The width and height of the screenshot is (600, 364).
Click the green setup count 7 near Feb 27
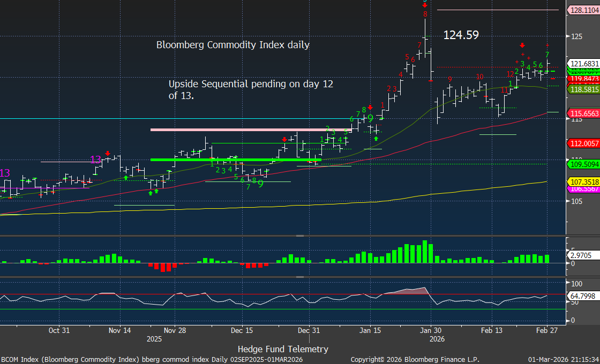click(547, 55)
